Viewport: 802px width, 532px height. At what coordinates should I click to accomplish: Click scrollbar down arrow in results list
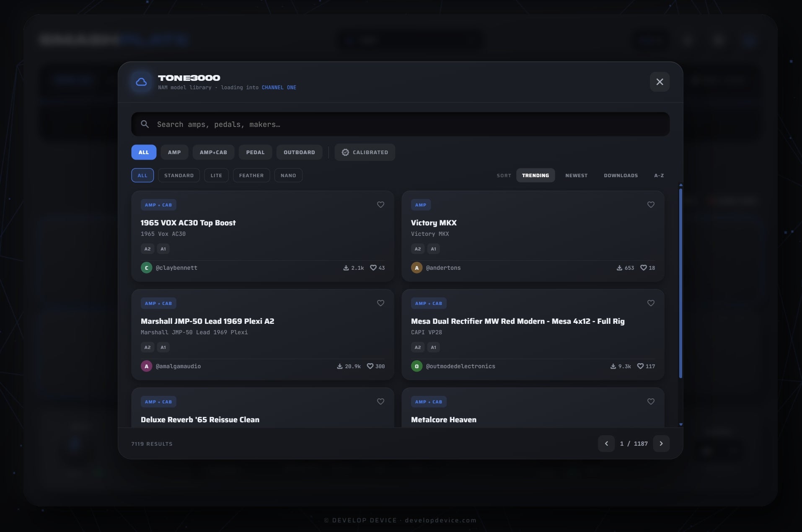click(x=680, y=424)
